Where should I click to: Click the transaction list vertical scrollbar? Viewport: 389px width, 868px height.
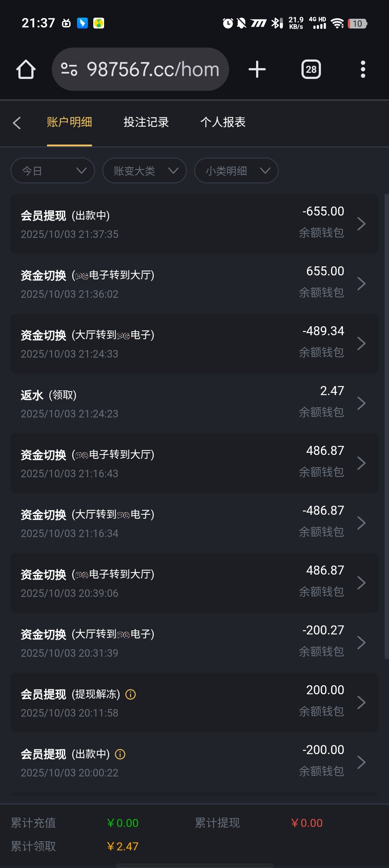point(386,425)
